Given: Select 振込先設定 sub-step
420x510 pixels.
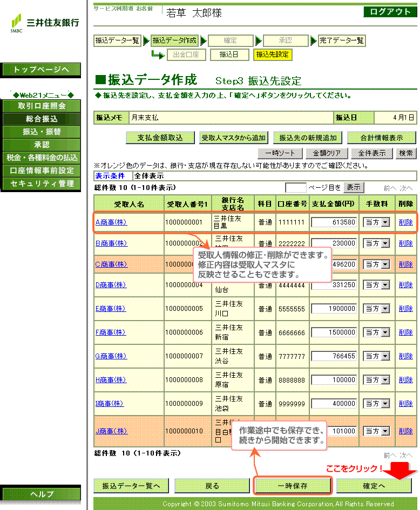Looking at the screenshot, I should click(273, 55).
